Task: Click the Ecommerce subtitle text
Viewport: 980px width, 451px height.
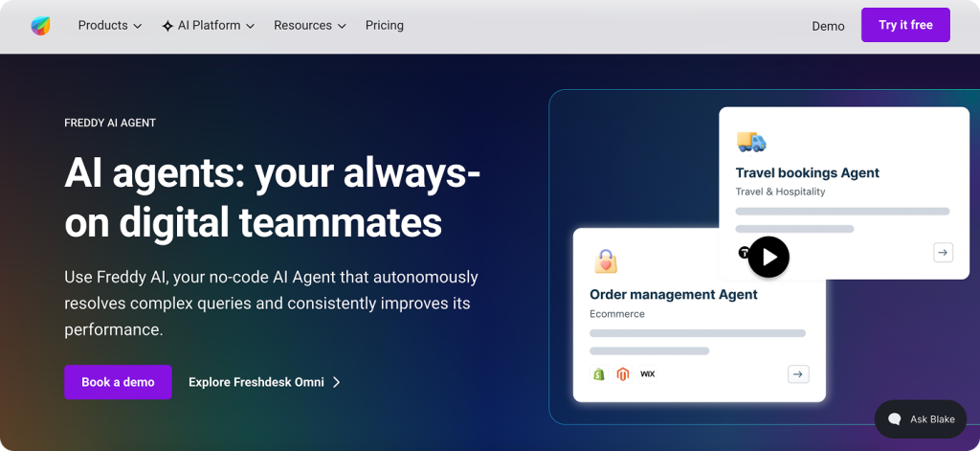Action: 617,313
